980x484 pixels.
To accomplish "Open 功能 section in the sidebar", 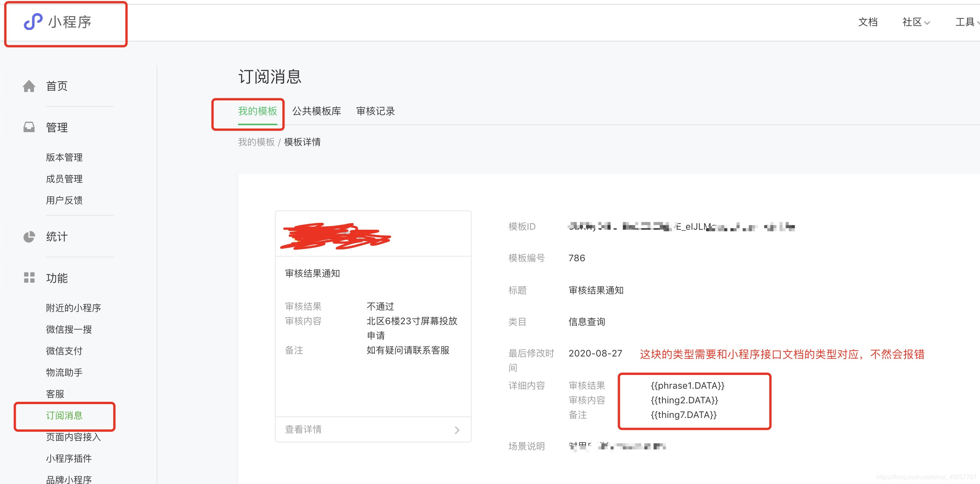I will (57, 278).
